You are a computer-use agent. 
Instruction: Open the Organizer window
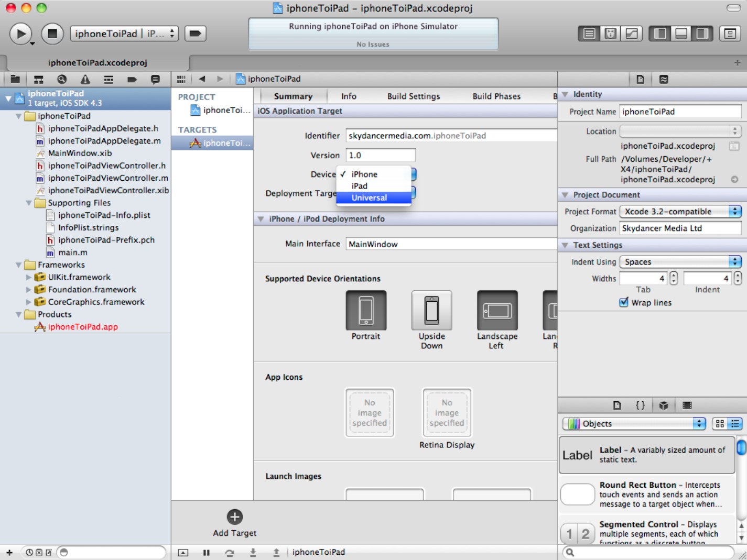pyautogui.click(x=730, y=34)
